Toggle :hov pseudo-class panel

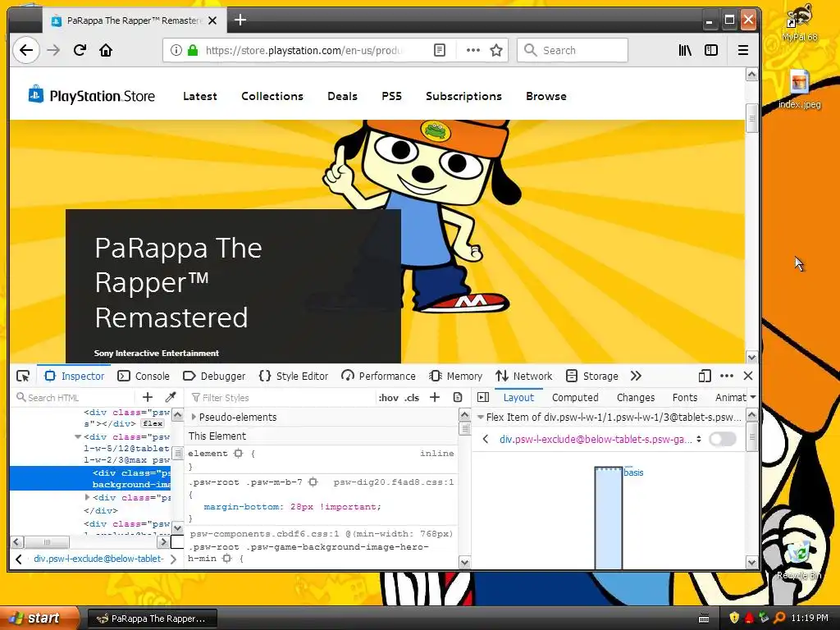388,398
